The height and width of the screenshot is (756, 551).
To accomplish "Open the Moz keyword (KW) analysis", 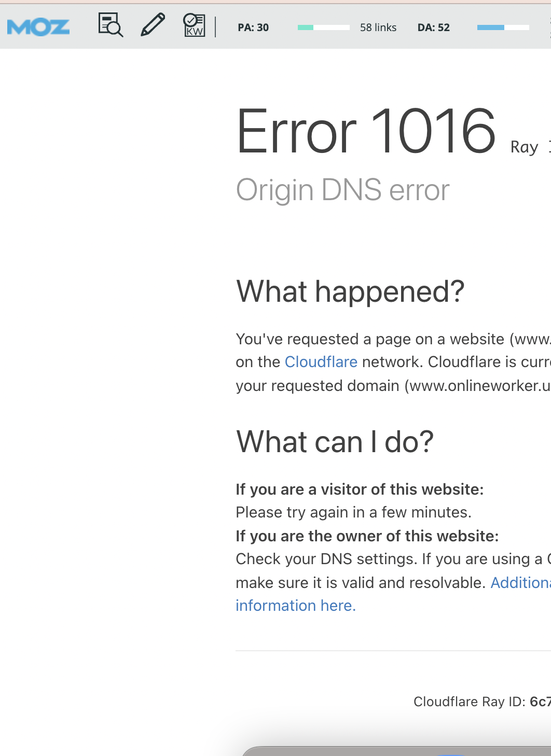I will (194, 25).
